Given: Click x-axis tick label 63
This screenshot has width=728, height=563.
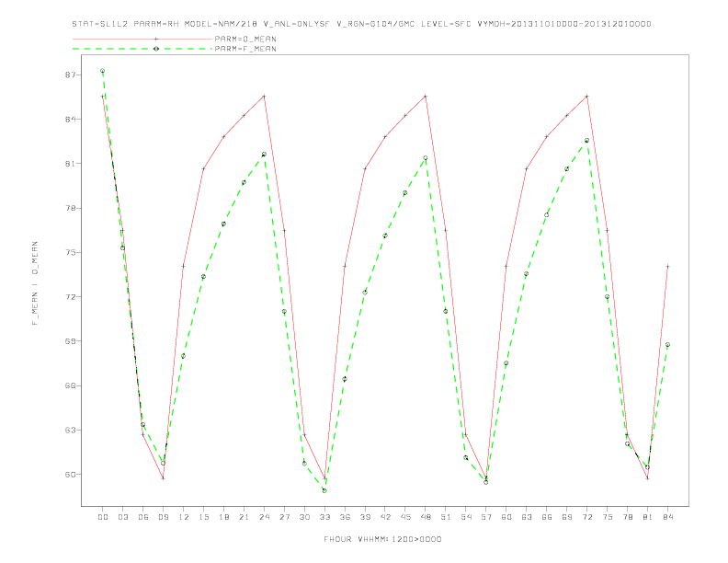Looking at the screenshot, I should [x=527, y=517].
